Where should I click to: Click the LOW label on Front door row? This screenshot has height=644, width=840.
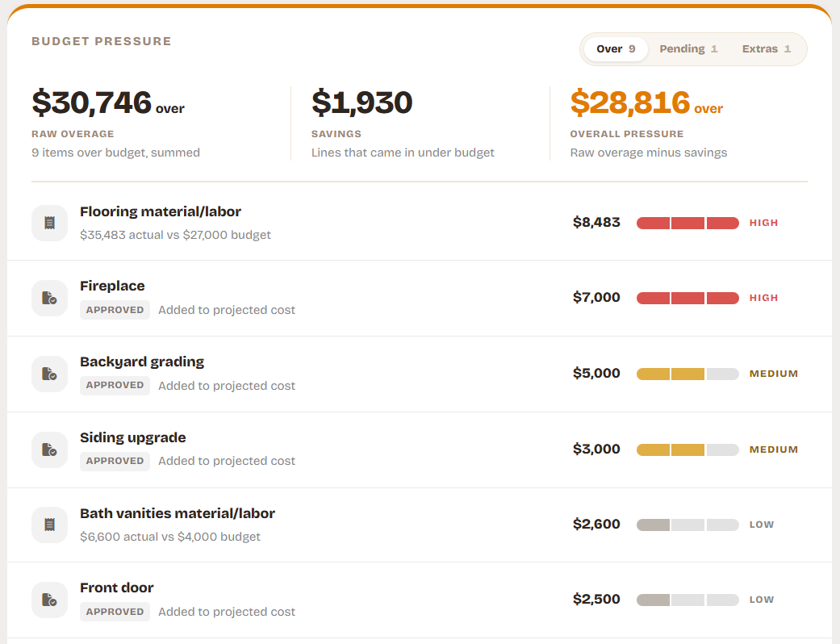click(x=761, y=600)
